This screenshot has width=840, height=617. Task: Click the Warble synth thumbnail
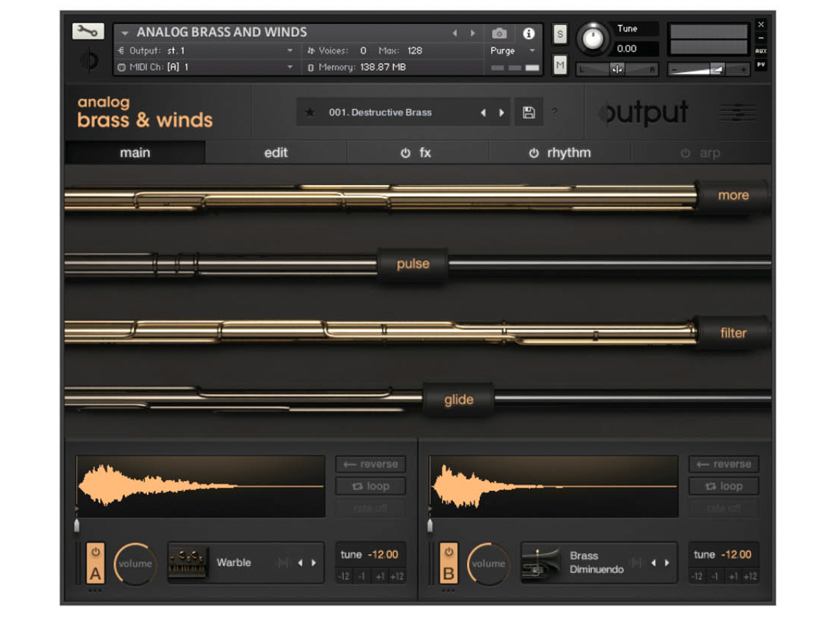click(188, 563)
